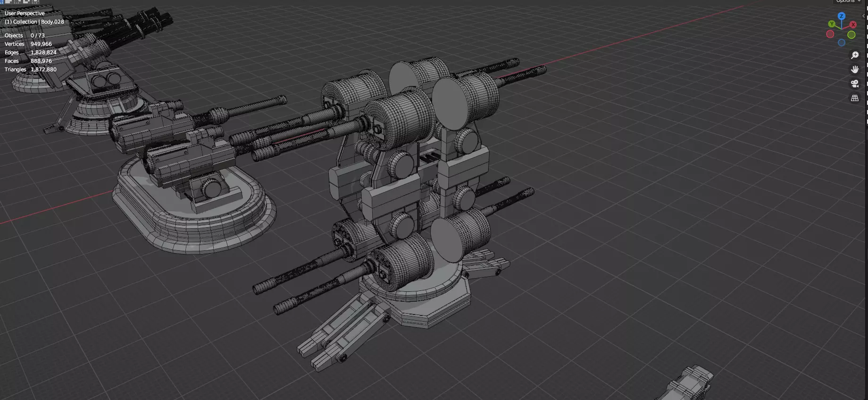Toggle the camera view icon

(x=855, y=84)
